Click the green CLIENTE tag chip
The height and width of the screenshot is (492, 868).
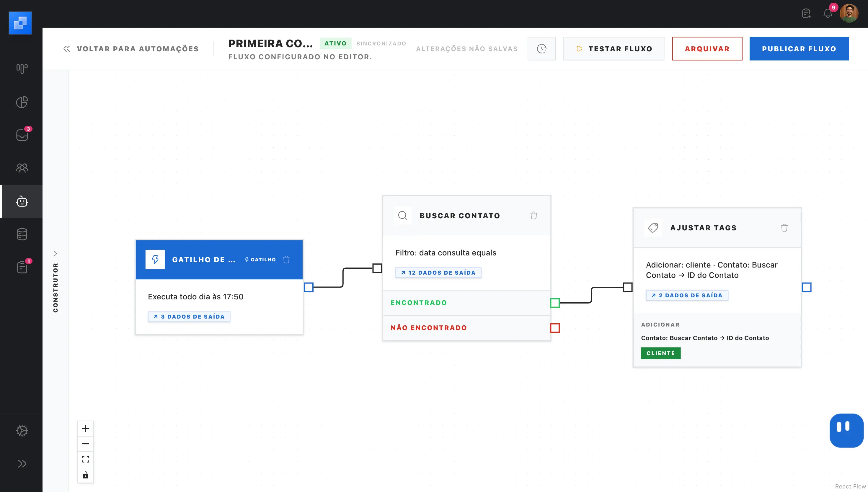tap(661, 353)
